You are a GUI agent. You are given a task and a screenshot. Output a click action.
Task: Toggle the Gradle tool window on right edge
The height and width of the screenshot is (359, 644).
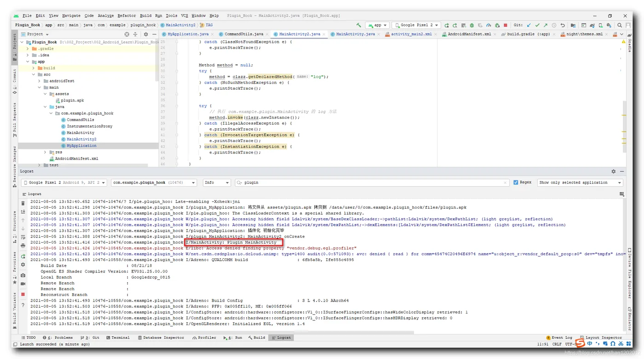[x=629, y=42]
